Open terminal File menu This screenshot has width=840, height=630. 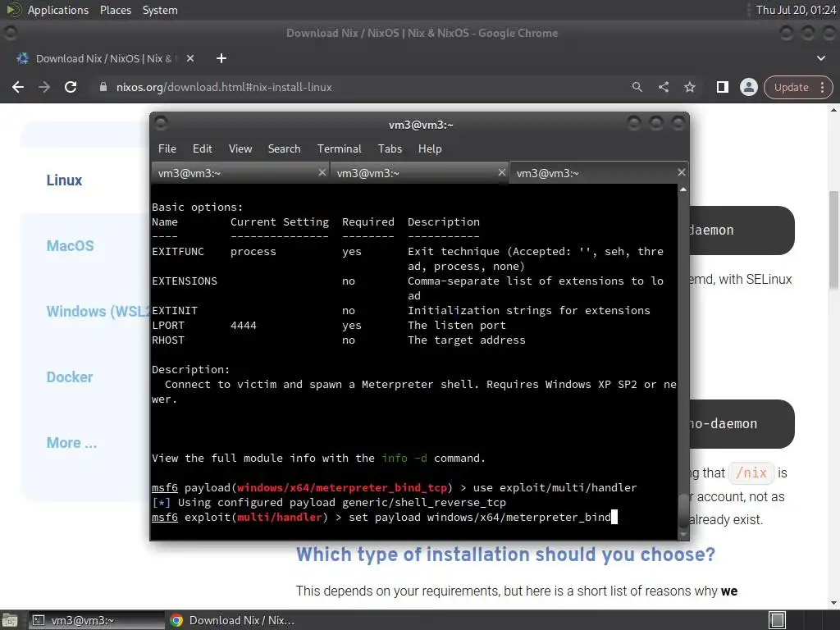point(167,148)
